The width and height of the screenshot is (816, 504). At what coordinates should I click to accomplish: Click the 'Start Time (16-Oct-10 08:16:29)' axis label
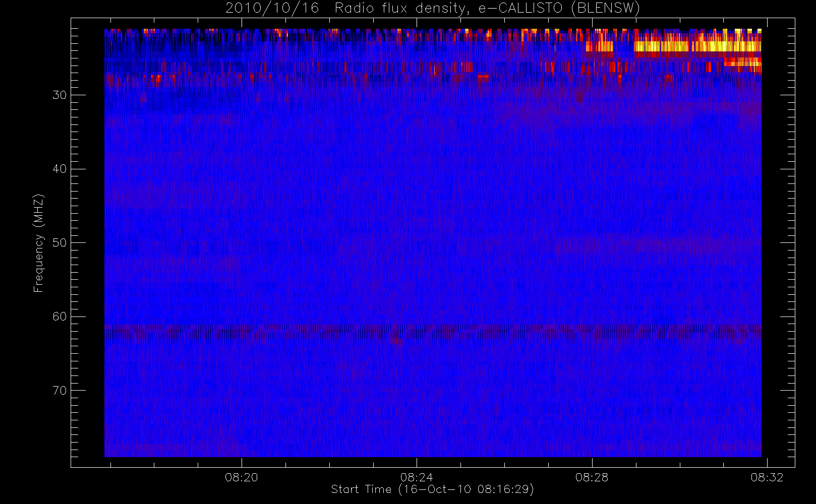(x=432, y=489)
